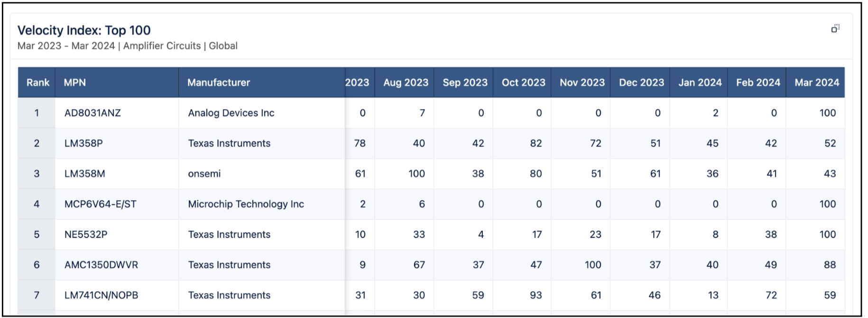Screen dimensions: 868x318
Task: Click the LM358M MPN cell
Action: pyautogui.click(x=85, y=174)
